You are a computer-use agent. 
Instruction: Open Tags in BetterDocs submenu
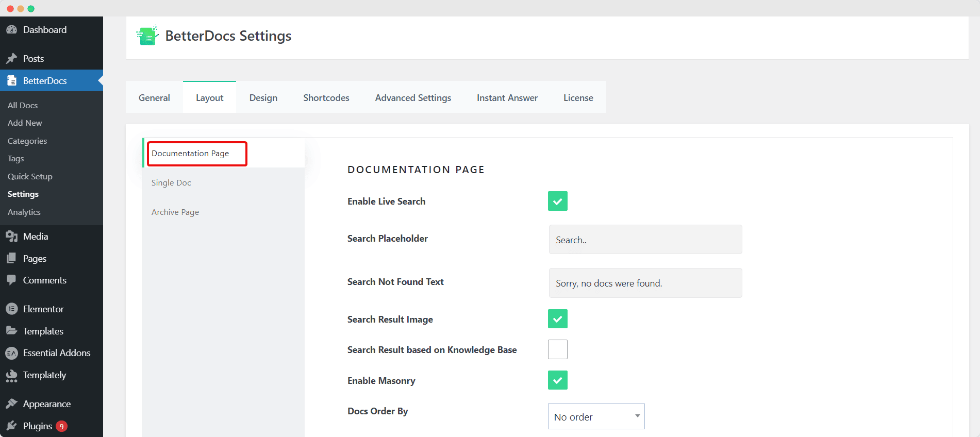tap(16, 158)
